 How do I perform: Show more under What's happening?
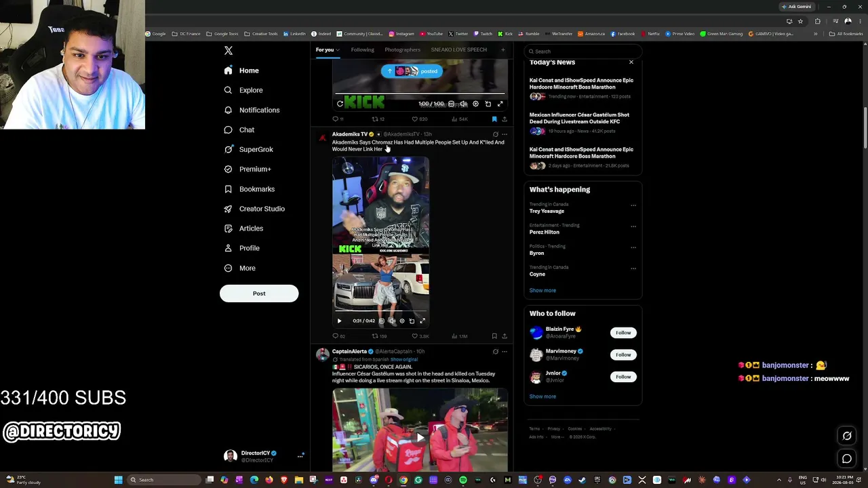[x=542, y=290]
